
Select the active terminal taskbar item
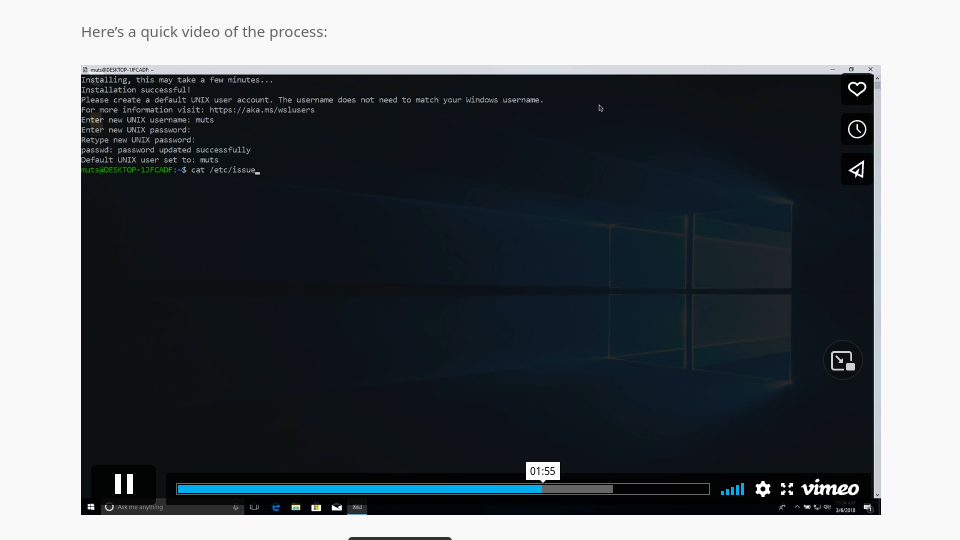(x=357, y=508)
